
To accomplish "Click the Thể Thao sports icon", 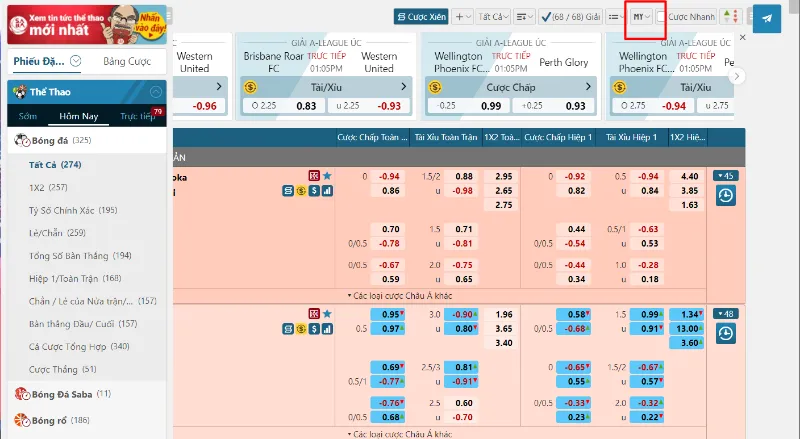I will click(20, 92).
